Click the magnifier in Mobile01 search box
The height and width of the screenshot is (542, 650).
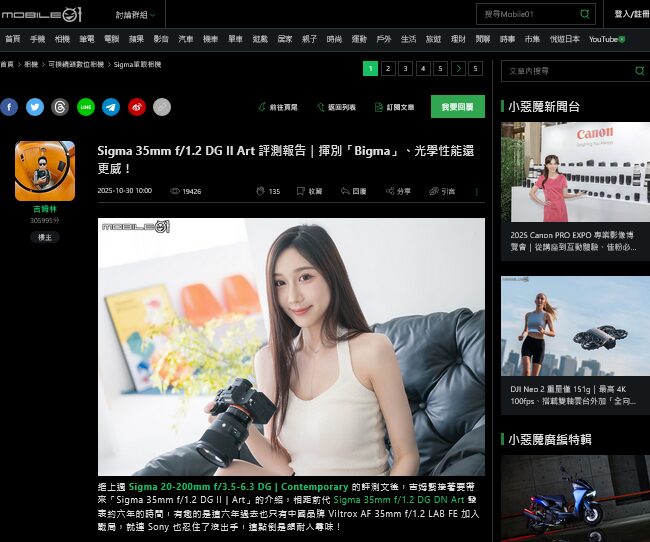click(585, 14)
